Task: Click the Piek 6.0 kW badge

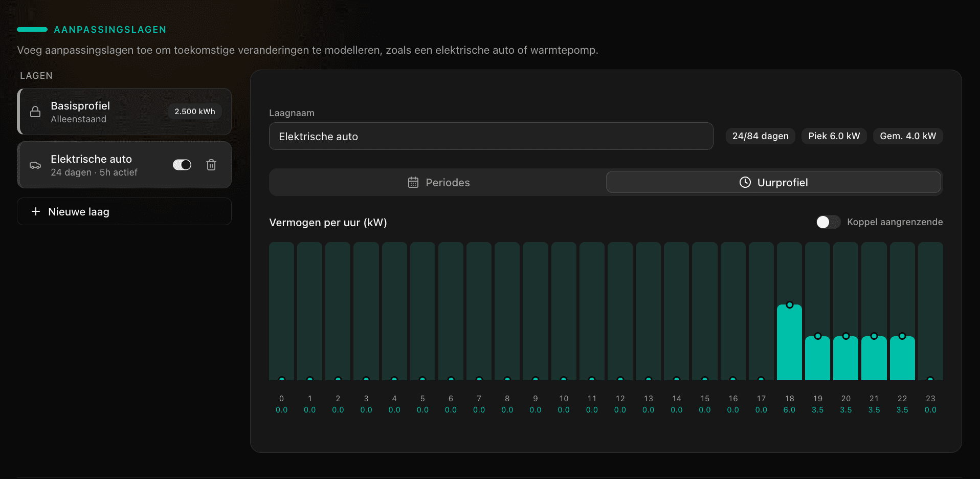Action: [x=834, y=136]
